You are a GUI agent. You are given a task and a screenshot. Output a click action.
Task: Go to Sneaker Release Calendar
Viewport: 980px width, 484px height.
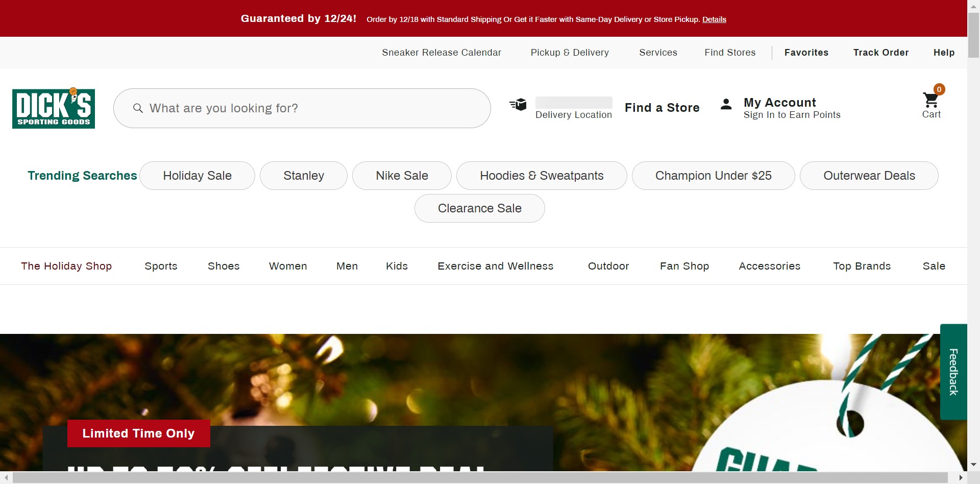(442, 53)
